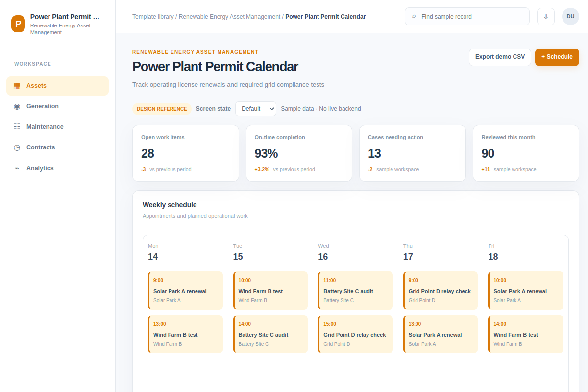
Task: Click the -3 vs previous period delta
Action: click(166, 169)
